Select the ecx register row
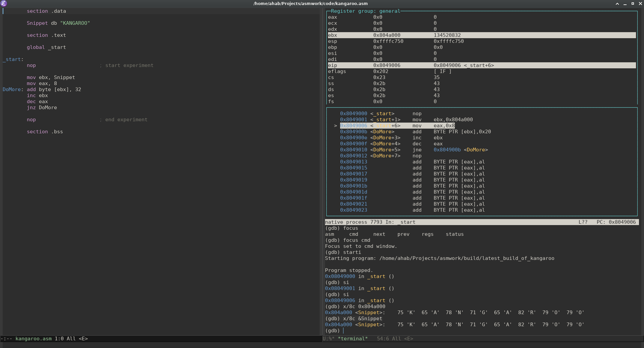The width and height of the screenshot is (644, 348). pyautogui.click(x=482, y=23)
